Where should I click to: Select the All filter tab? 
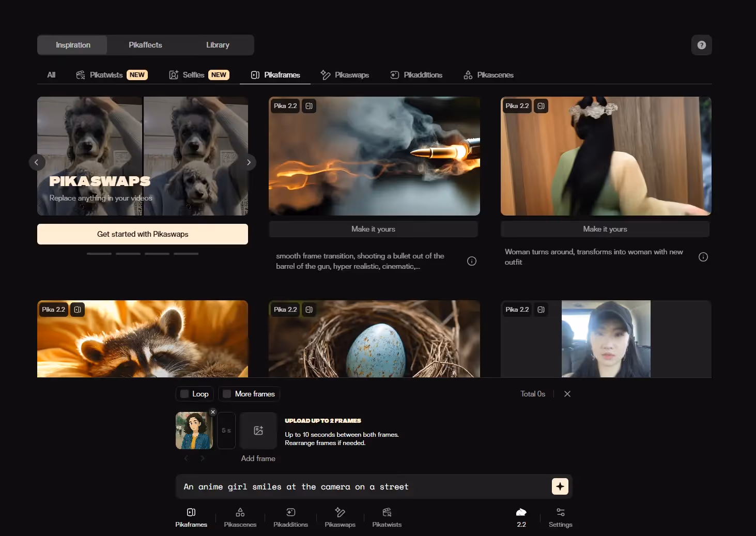[51, 75]
